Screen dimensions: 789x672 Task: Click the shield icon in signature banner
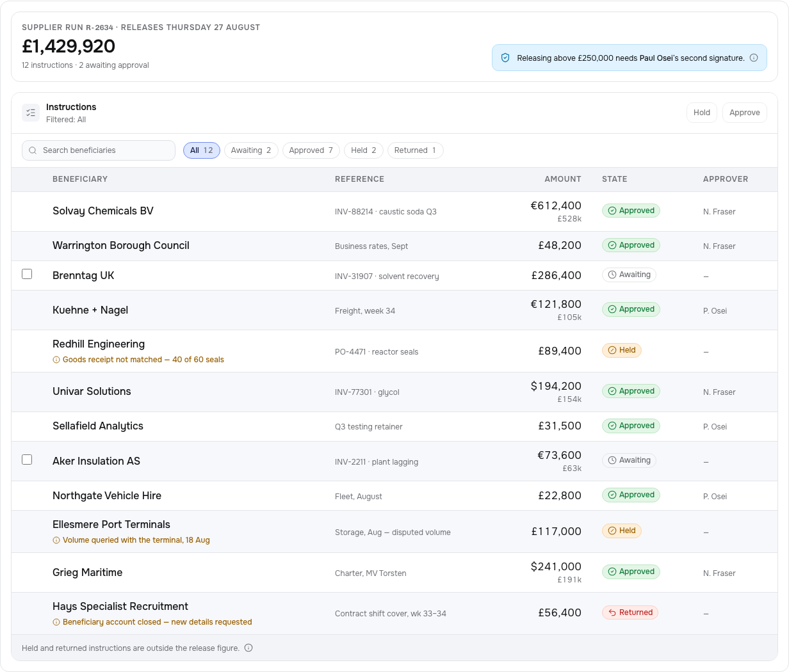coord(505,58)
